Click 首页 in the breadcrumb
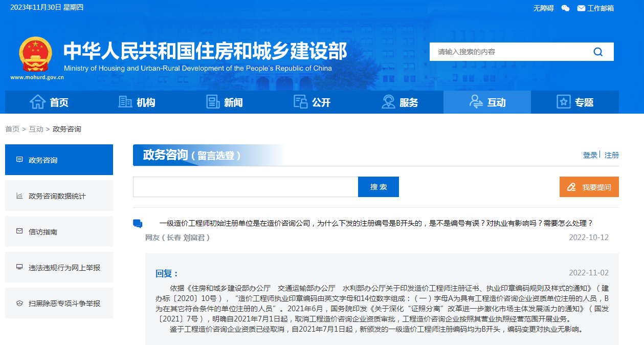 (12, 129)
